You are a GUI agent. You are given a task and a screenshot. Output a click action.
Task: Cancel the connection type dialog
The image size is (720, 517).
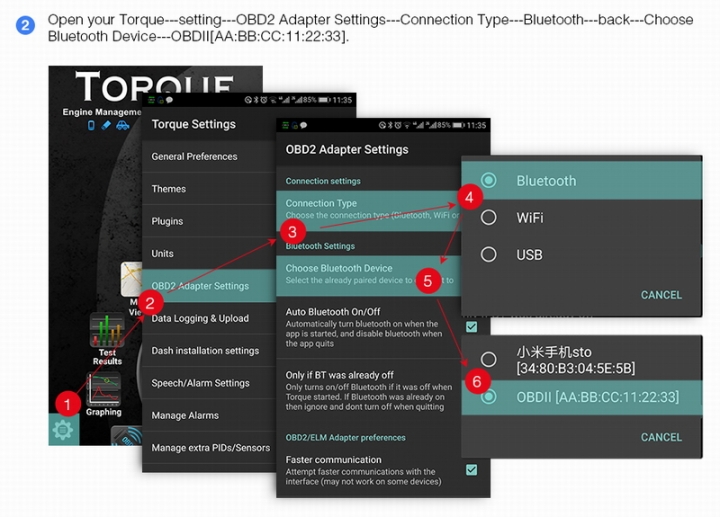661,295
